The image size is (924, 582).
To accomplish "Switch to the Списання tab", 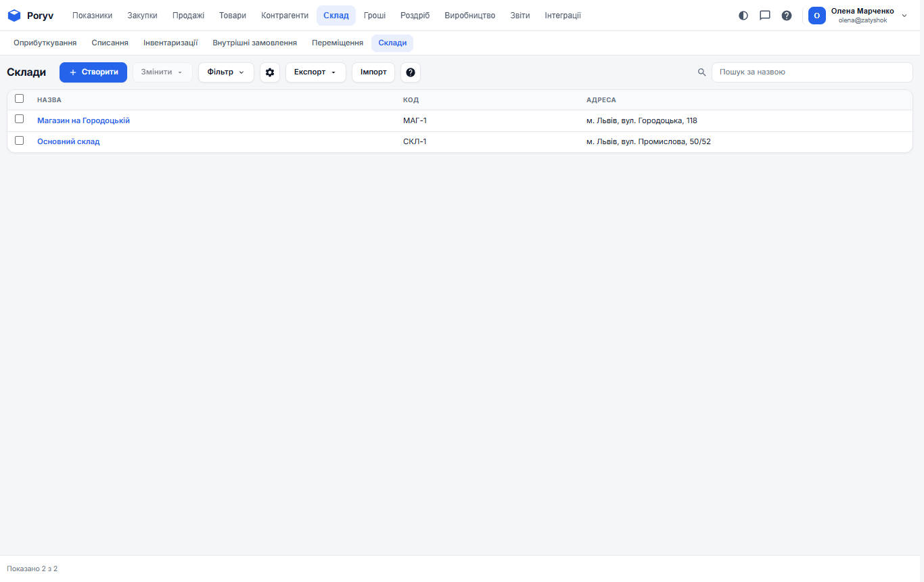I will click(x=110, y=43).
